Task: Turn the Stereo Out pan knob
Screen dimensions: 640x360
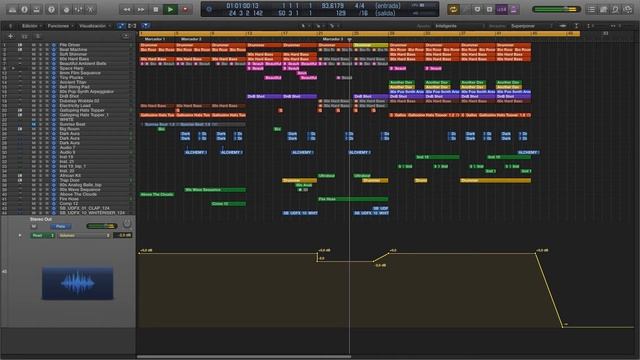Action: [x=127, y=223]
